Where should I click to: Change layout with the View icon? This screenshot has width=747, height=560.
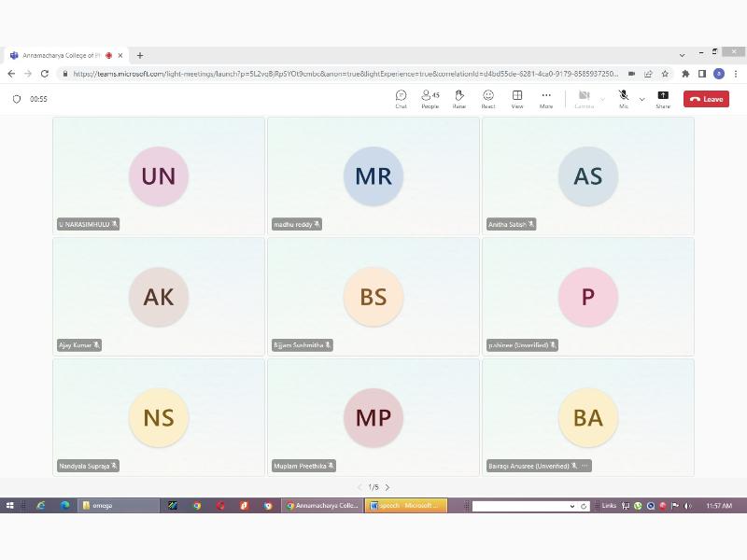(x=516, y=98)
